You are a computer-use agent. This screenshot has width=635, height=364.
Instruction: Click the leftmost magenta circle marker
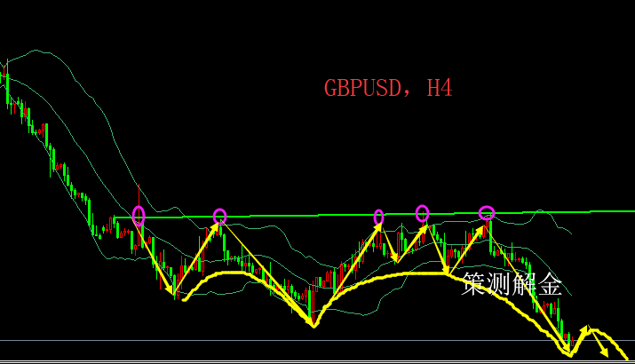click(139, 215)
